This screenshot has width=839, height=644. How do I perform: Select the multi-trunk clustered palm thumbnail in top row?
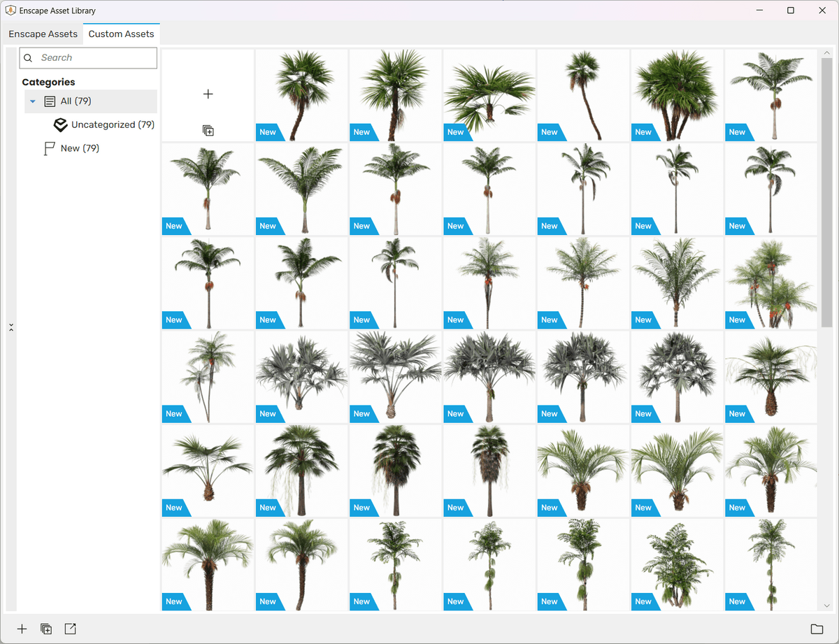[x=677, y=95]
